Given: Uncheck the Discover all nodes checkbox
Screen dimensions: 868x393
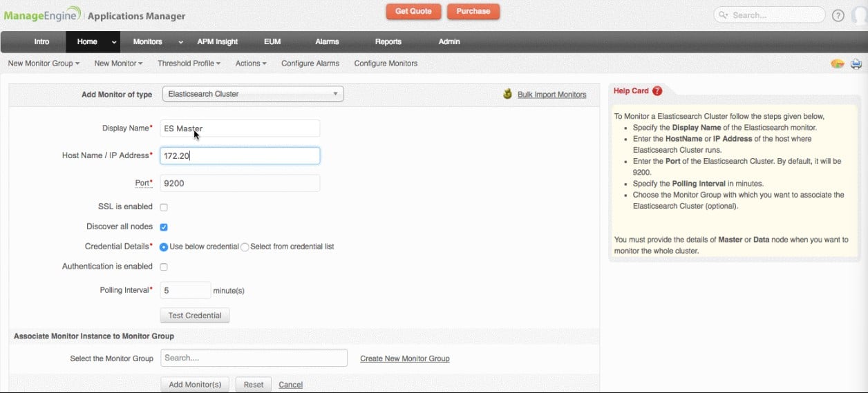Looking at the screenshot, I should [164, 227].
